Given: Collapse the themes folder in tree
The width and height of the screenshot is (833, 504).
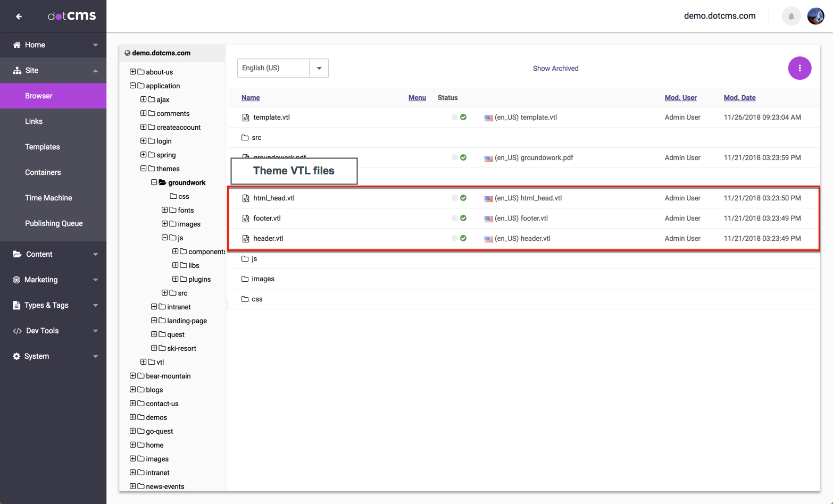Looking at the screenshot, I should 144,169.
